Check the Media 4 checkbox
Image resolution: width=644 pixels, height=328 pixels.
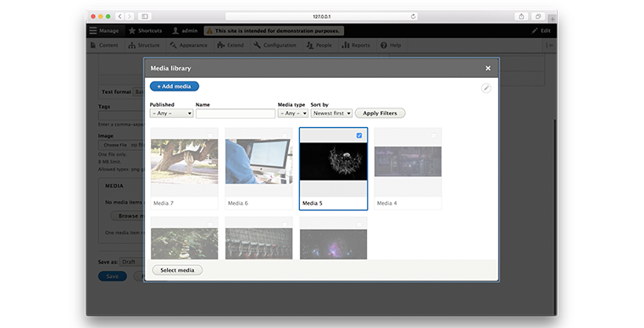click(434, 136)
